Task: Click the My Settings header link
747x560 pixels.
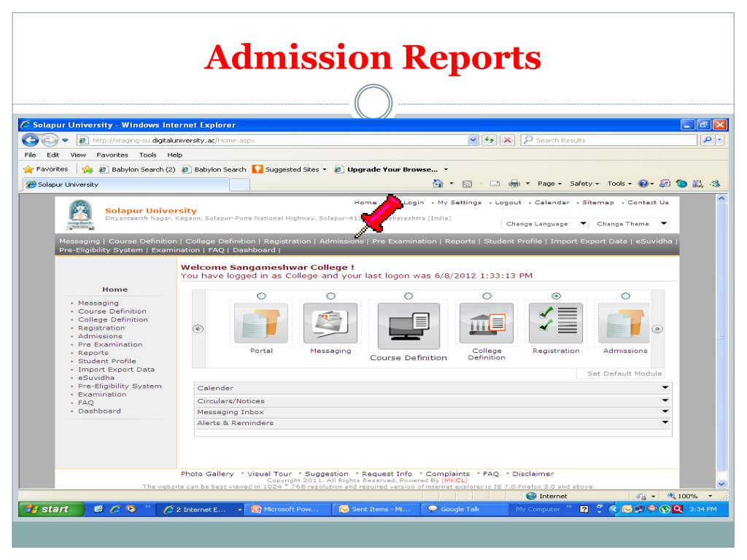Action: (460, 203)
